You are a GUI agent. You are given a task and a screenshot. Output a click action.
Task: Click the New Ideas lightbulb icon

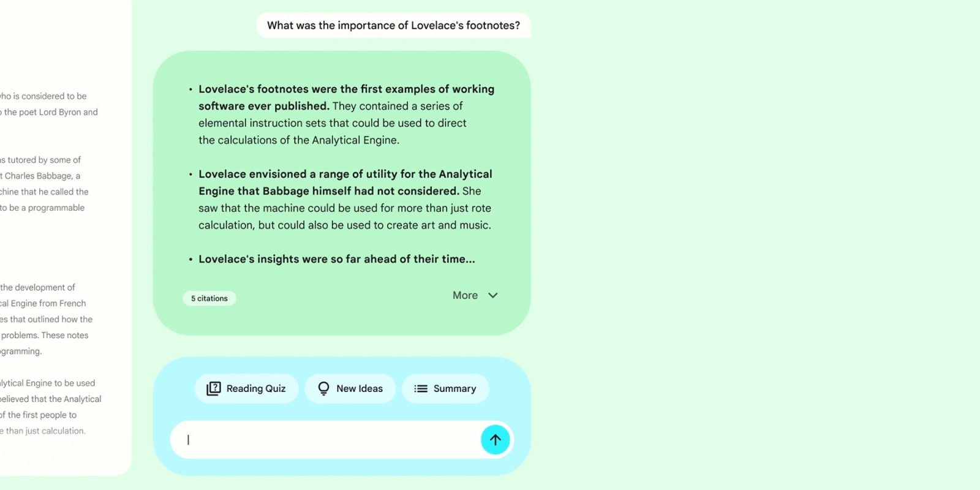323,388
